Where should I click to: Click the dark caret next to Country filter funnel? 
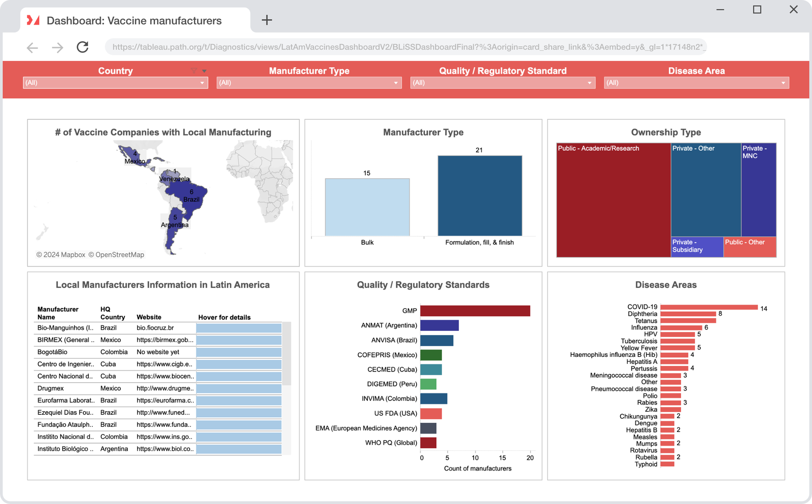coord(204,71)
